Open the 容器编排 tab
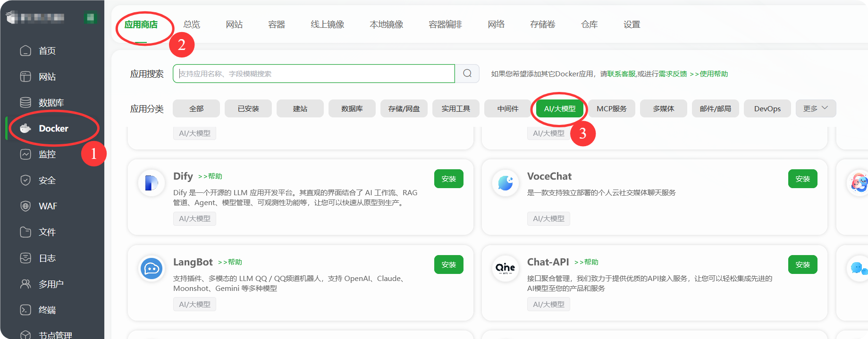Viewport: 868px width, 339px height. point(446,25)
